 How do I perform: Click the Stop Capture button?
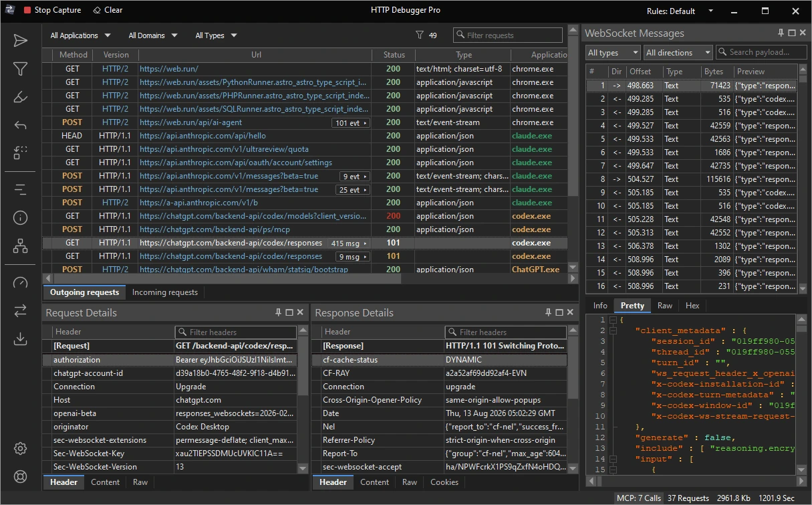[x=52, y=10]
